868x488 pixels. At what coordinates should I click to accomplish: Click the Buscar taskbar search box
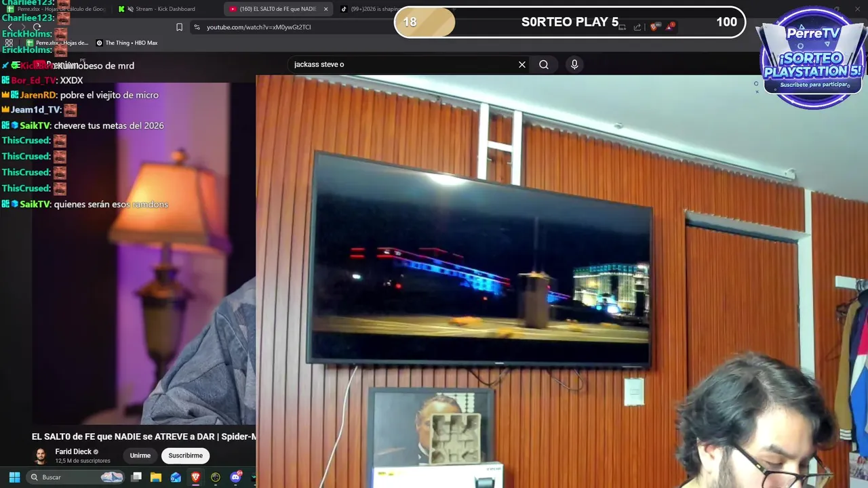[x=76, y=477]
